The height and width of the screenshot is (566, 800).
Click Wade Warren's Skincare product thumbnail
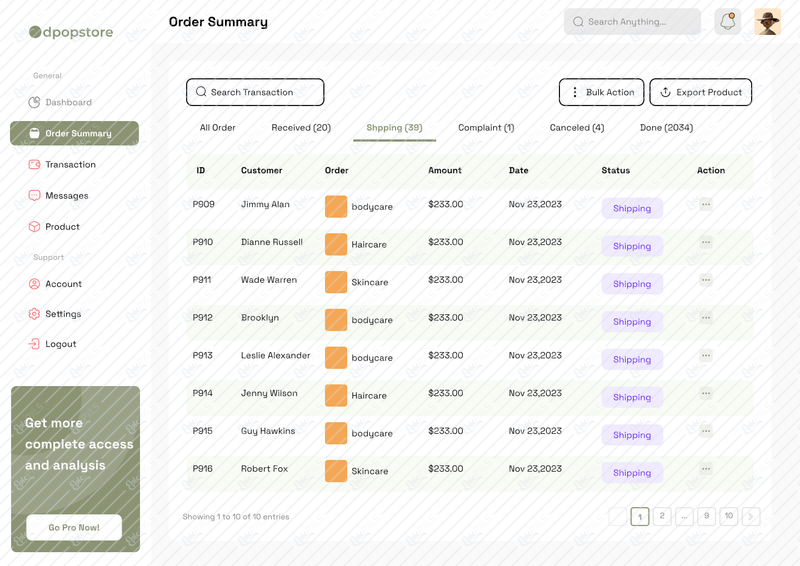[336, 282]
